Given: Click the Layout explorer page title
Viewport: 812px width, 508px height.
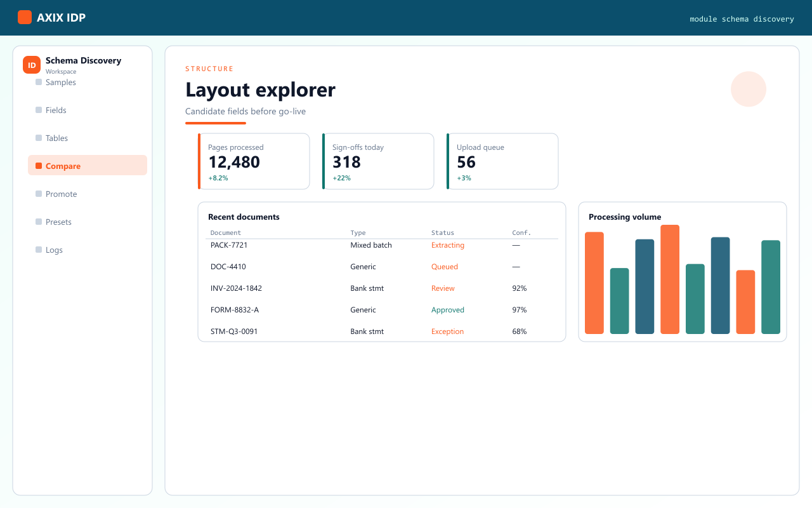Looking at the screenshot, I should coord(260,90).
